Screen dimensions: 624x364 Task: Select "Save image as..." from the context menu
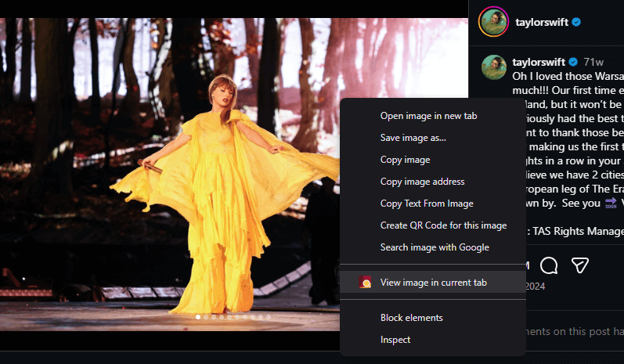pos(433,138)
